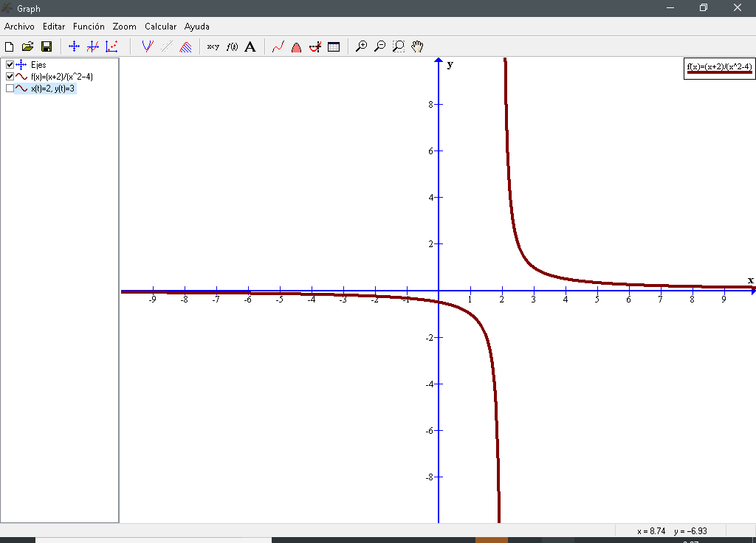Hide the f(x)=(x+2)/(x^2-4) function
The width and height of the screenshot is (756, 543).
click(10, 77)
